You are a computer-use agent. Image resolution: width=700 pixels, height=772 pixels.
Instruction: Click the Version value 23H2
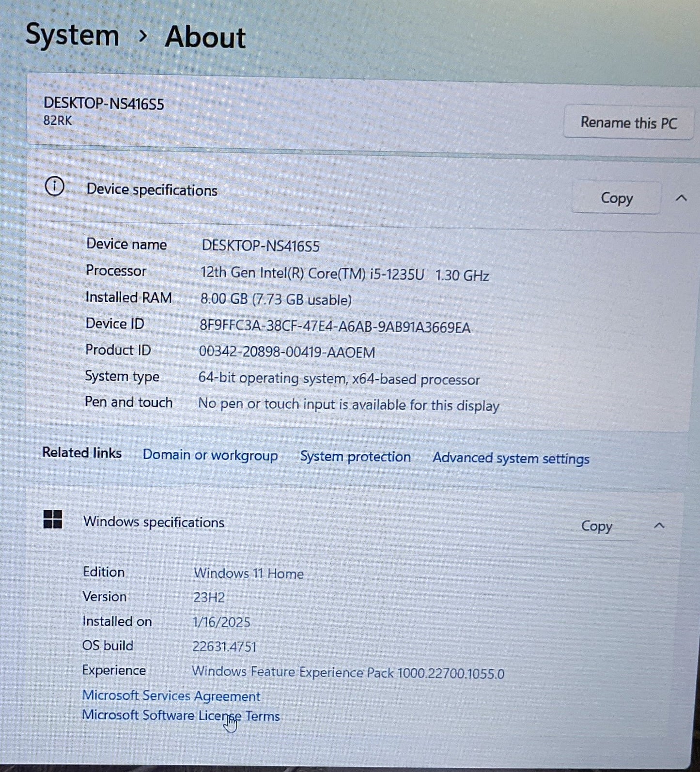click(209, 598)
